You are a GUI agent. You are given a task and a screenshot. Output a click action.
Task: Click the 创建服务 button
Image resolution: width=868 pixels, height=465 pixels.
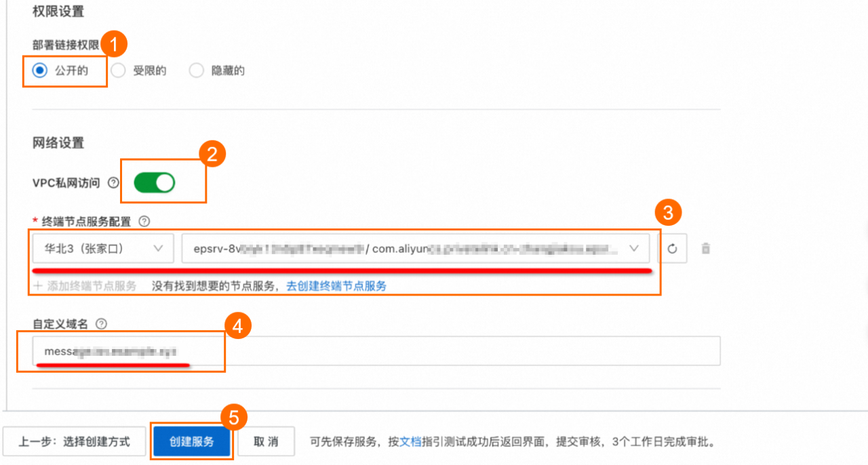pos(192,441)
